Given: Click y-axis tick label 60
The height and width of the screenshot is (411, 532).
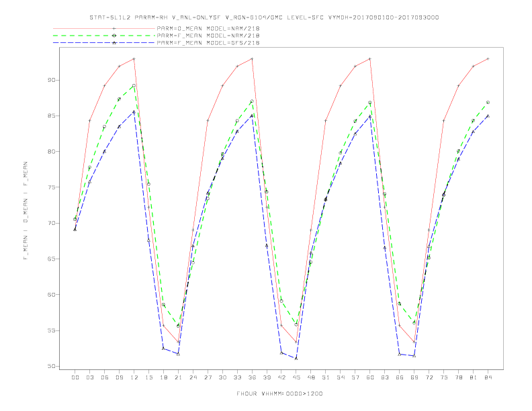Looking at the screenshot, I should 52,295.
